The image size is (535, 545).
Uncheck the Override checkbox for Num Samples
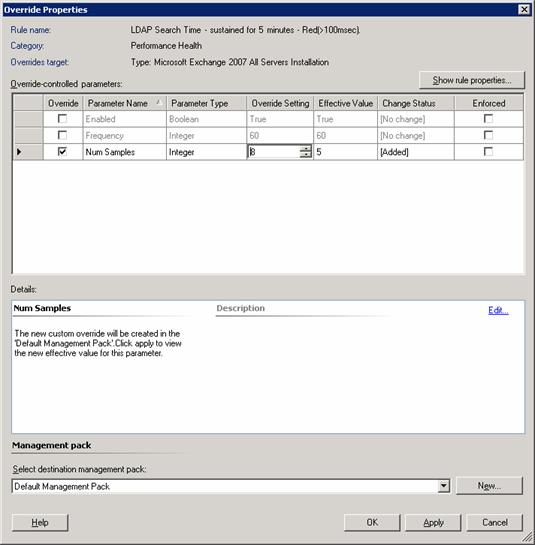62,152
